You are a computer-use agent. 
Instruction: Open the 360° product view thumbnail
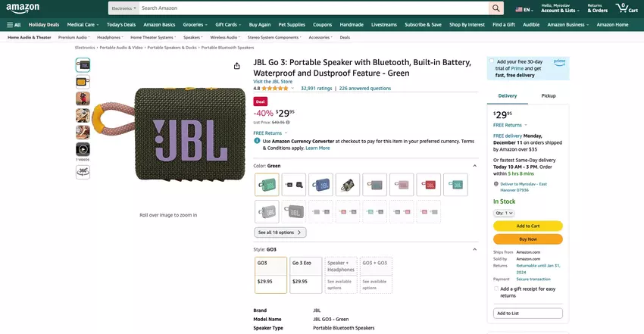coord(83,171)
